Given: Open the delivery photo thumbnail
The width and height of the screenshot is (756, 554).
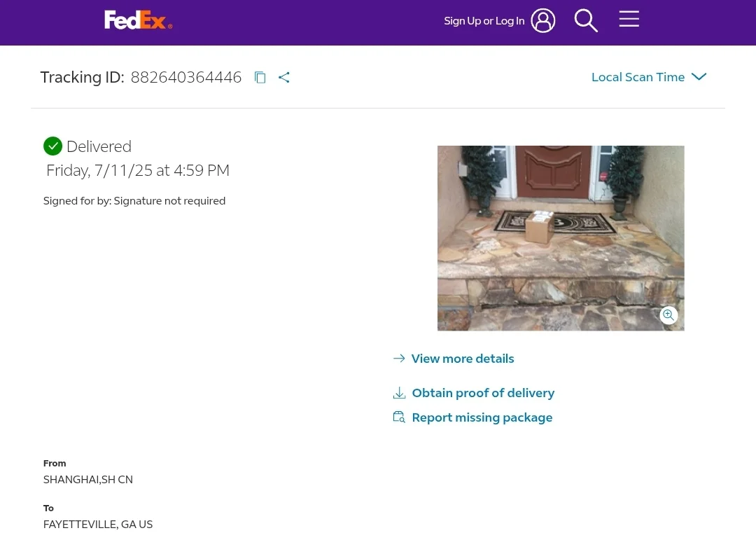Looking at the screenshot, I should 560,238.
